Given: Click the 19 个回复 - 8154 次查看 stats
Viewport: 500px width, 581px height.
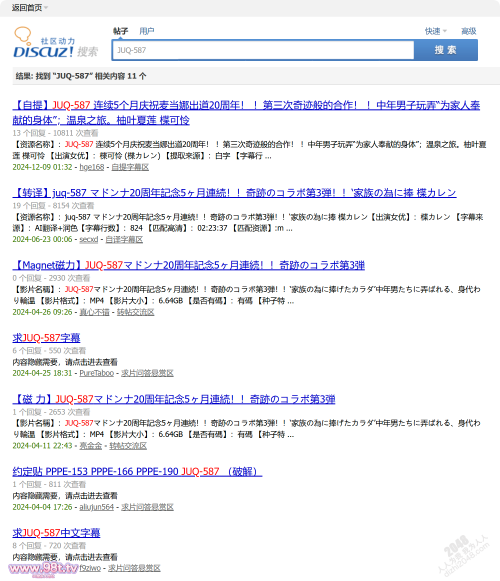Looking at the screenshot, I should (x=53, y=206).
